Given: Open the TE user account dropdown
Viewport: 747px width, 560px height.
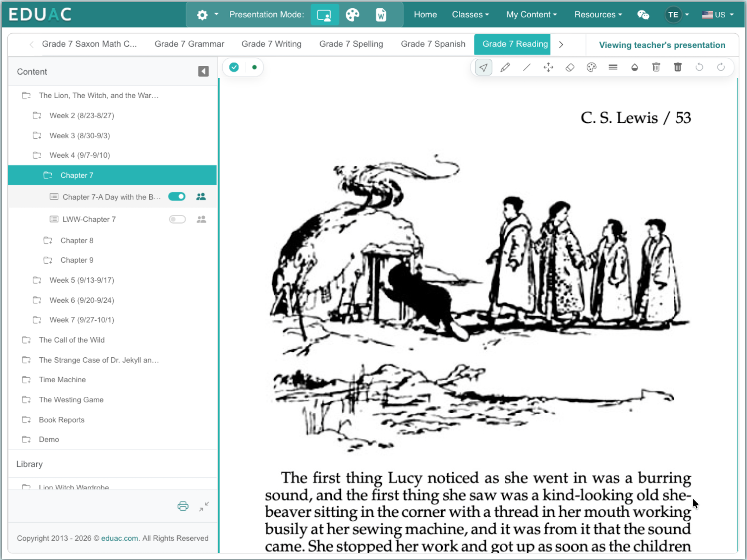Looking at the screenshot, I should tap(677, 15).
